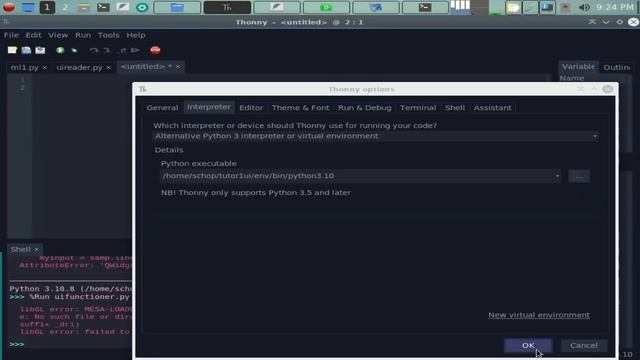
Task: Click the Step over toolbar icon
Action: (x=94, y=50)
